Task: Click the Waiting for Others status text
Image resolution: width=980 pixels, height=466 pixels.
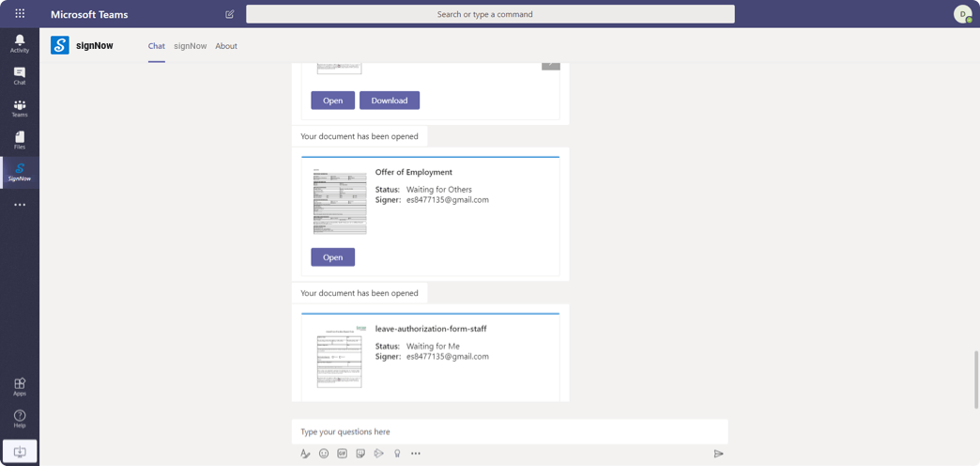Action: click(439, 190)
